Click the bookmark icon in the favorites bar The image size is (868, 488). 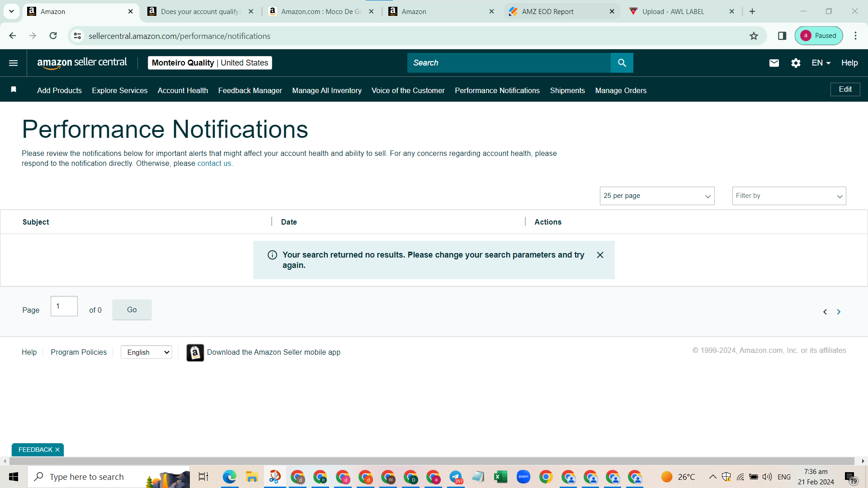pyautogui.click(x=14, y=89)
